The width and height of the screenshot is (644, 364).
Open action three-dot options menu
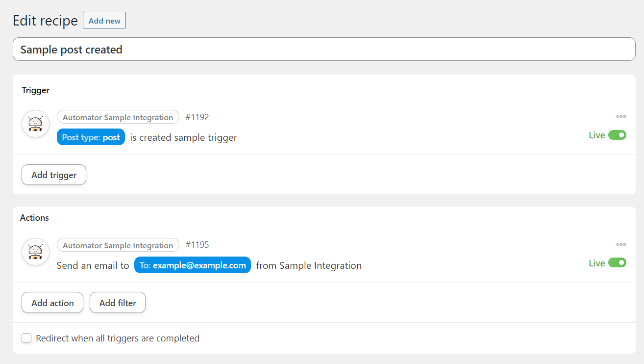[x=621, y=244]
